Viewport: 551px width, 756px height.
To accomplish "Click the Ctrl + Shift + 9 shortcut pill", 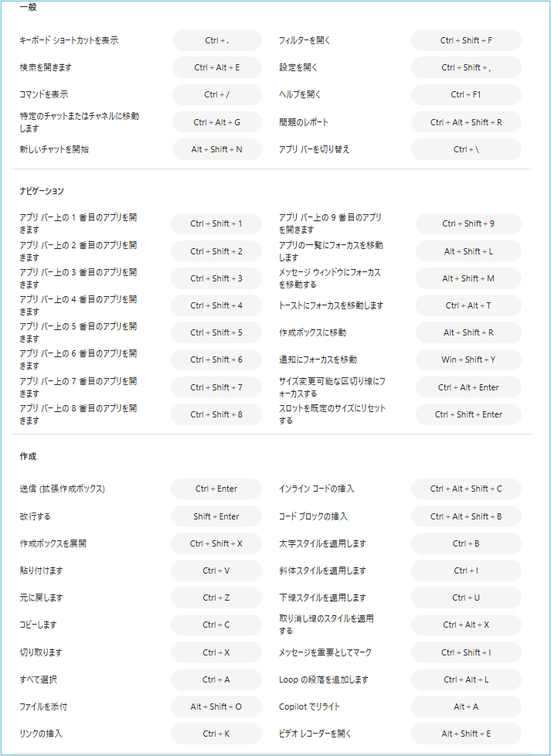I will tap(468, 224).
